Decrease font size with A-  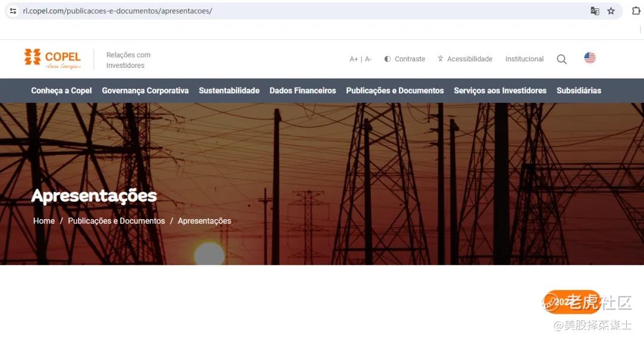pyautogui.click(x=368, y=59)
